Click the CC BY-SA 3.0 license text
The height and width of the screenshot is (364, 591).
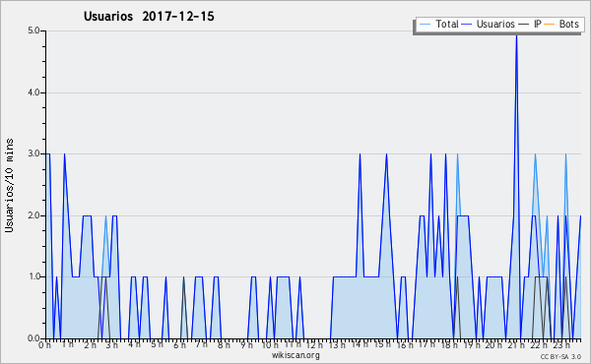(x=560, y=356)
